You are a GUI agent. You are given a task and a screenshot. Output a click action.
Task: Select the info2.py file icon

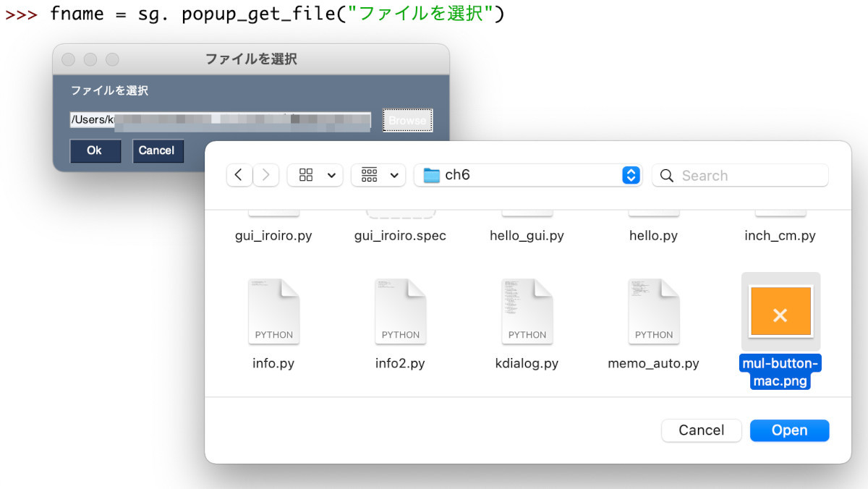pyautogui.click(x=400, y=312)
